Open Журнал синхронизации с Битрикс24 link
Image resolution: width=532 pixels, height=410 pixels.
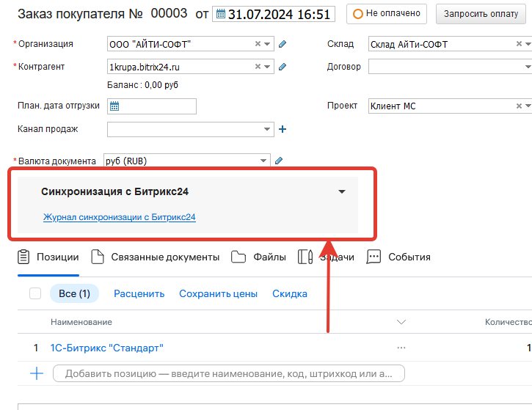(x=120, y=217)
